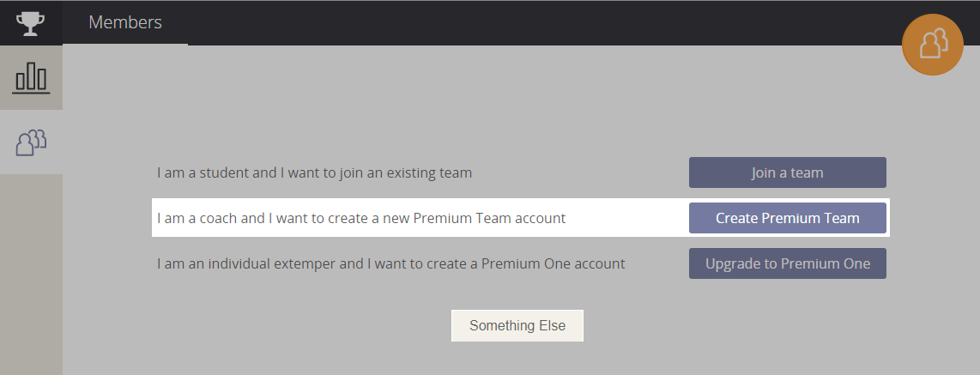Open the bar chart statistics sidebar icon
Screen dimensions: 980x375
pyautogui.click(x=31, y=78)
